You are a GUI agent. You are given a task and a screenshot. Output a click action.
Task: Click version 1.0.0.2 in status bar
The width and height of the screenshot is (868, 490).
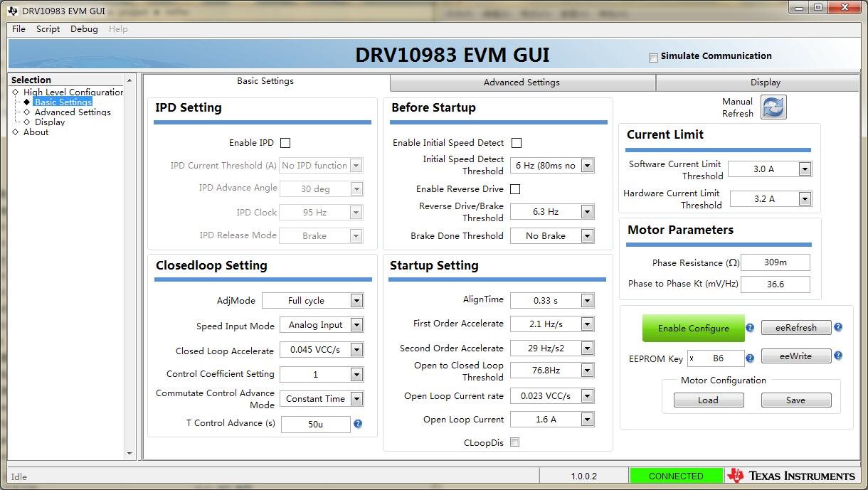583,476
